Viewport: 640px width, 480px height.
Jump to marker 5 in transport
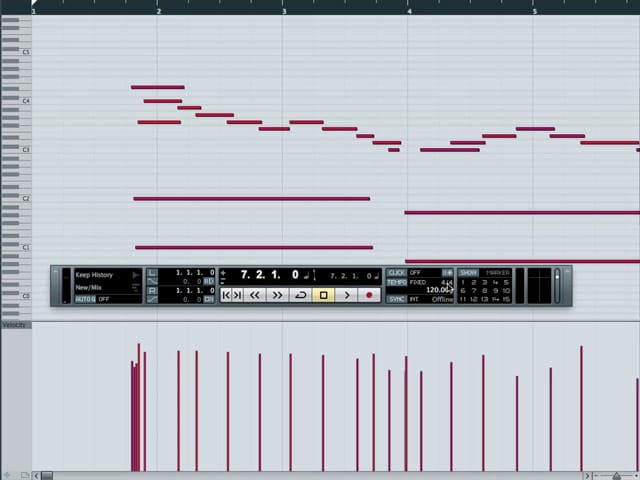pyautogui.click(x=506, y=282)
